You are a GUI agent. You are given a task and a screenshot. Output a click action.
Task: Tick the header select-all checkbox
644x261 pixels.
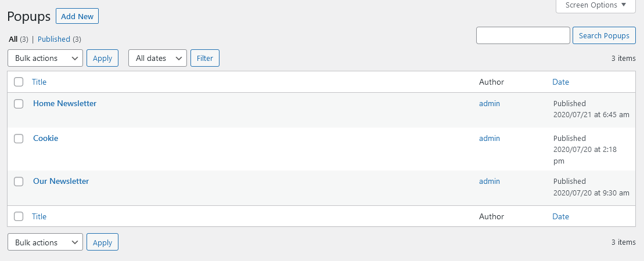click(19, 82)
